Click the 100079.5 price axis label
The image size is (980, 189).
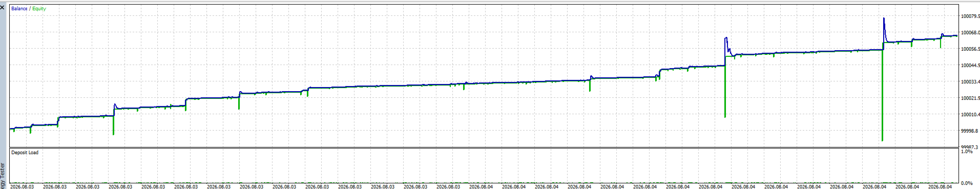(970, 16)
